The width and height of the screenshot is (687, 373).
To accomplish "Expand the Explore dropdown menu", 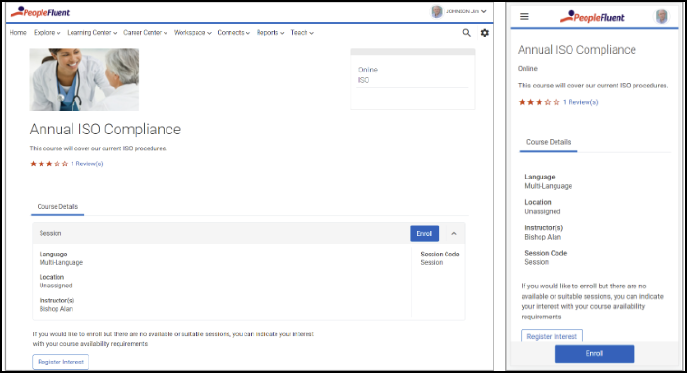I will tap(47, 32).
